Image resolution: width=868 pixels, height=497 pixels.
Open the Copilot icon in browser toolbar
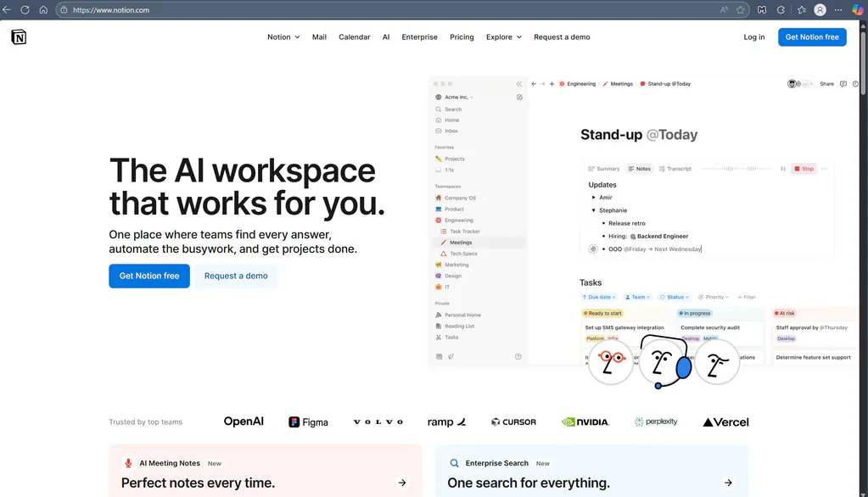pos(857,10)
